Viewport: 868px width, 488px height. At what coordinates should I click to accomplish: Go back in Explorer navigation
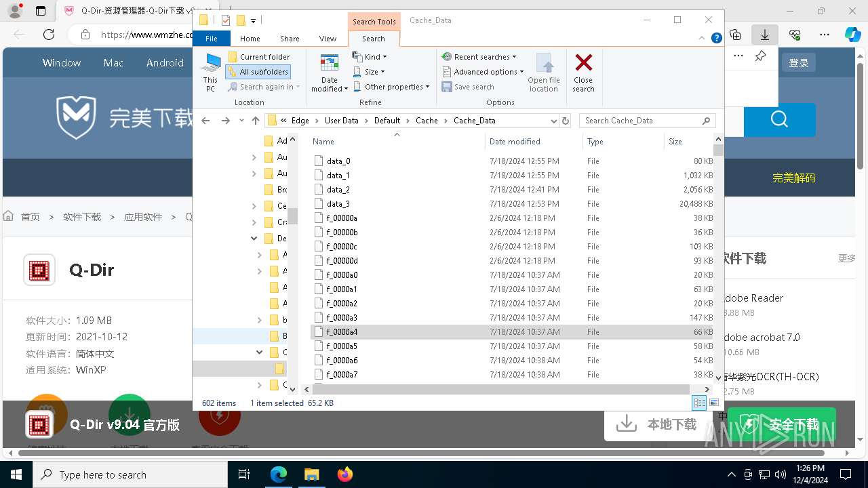pos(206,121)
